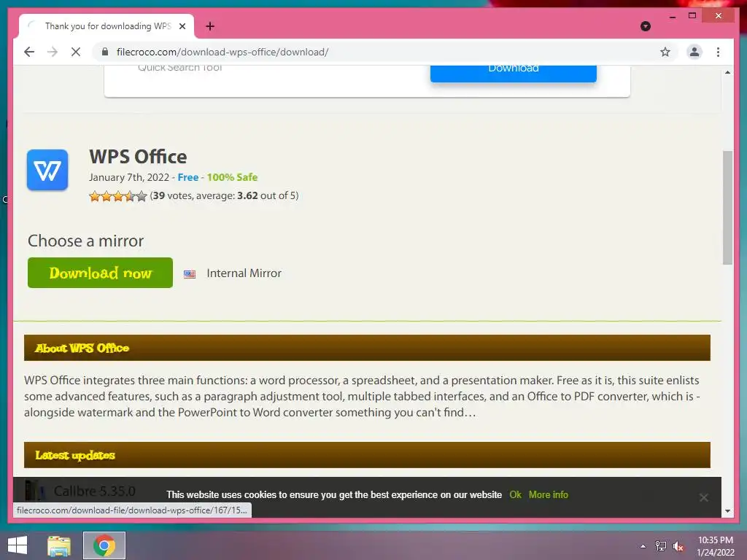
Task: Open the tab search dropdown
Action: (x=646, y=26)
